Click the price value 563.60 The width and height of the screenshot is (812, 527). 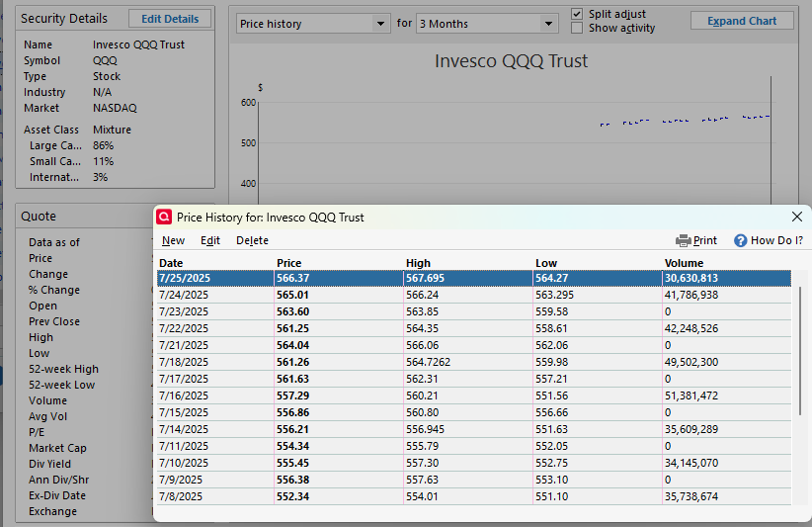coord(292,311)
